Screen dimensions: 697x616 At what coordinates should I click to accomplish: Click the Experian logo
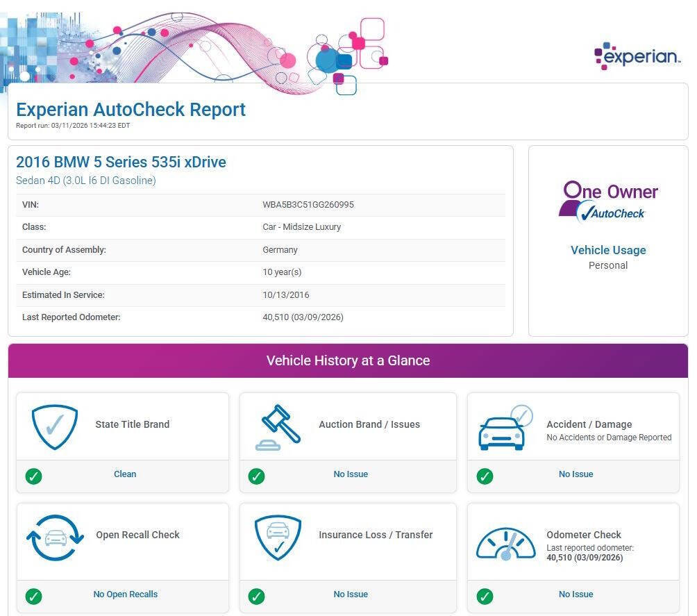pos(637,56)
